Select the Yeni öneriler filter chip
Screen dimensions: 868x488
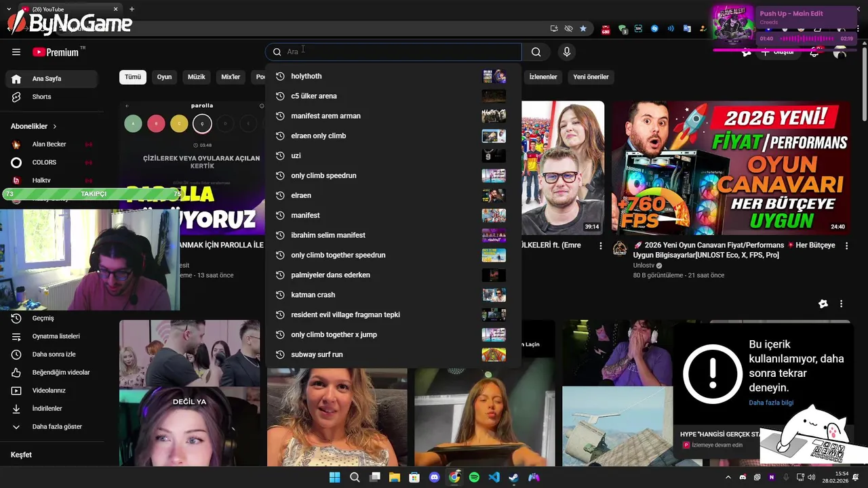pos(591,77)
